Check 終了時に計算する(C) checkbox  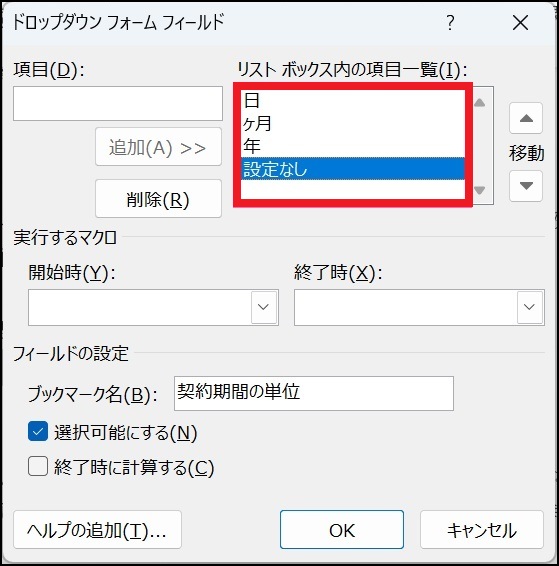tap(38, 466)
